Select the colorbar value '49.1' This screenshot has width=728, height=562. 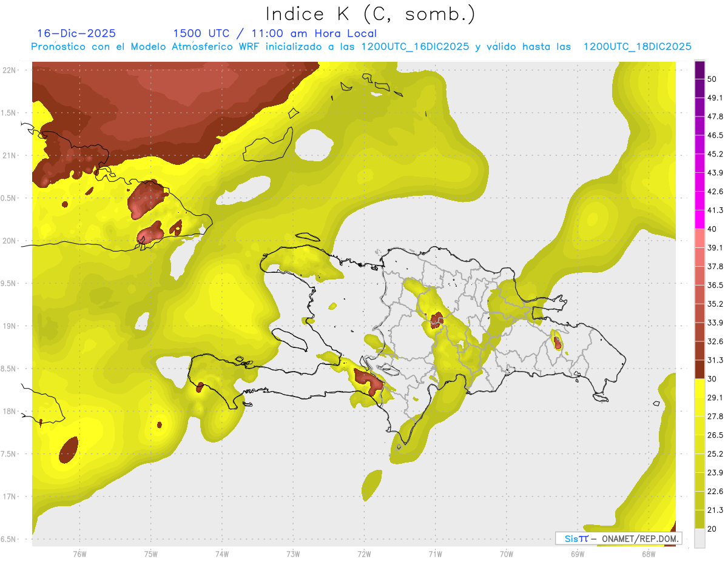point(715,98)
